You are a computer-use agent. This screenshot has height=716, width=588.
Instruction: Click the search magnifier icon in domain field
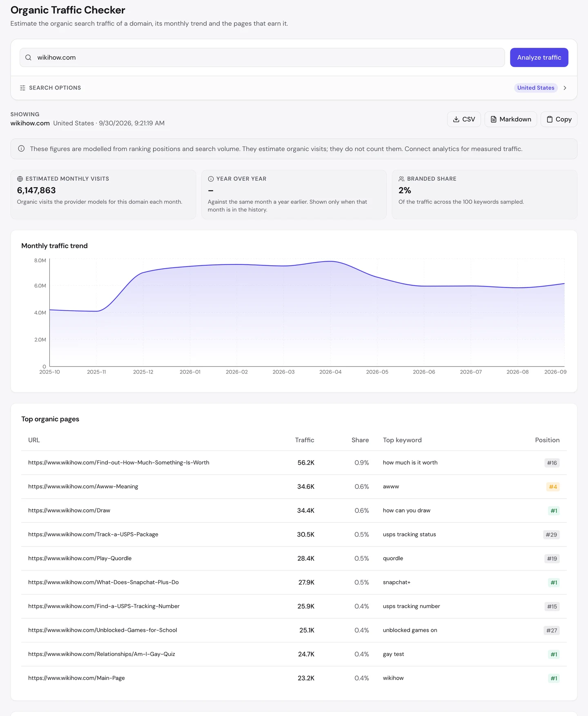pos(28,58)
